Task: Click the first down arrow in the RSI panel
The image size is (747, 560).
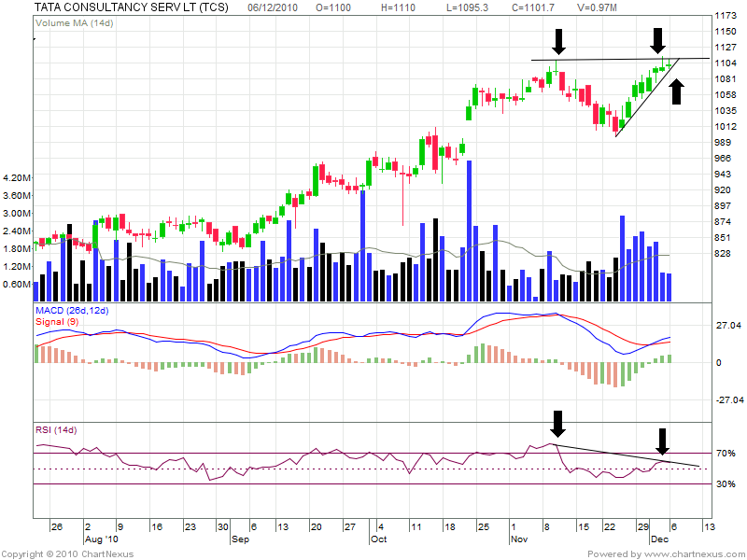Action: click(x=558, y=424)
